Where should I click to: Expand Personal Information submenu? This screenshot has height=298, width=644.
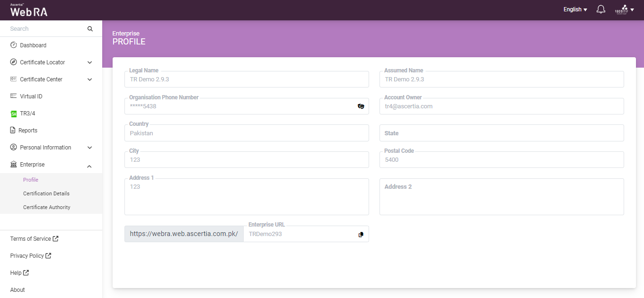[x=90, y=148]
